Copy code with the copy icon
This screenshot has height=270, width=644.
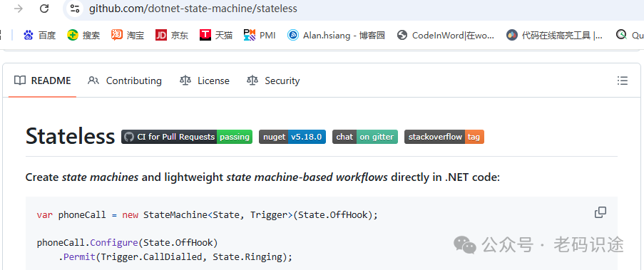[600, 212]
